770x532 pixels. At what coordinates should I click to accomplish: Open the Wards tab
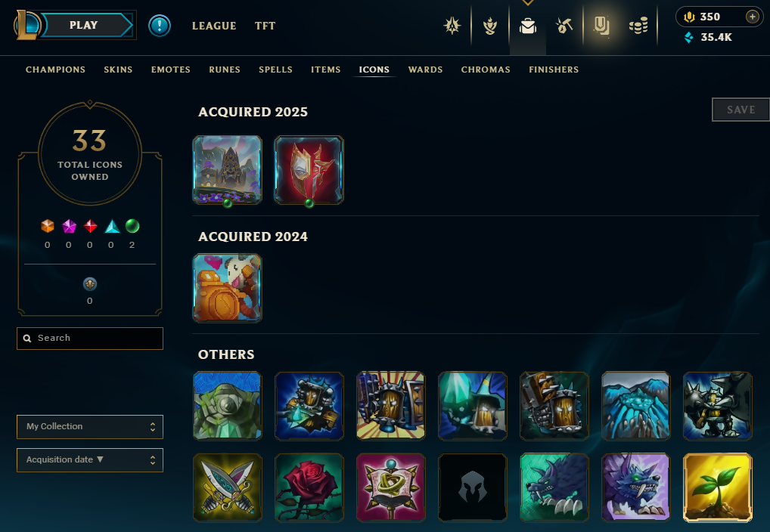click(425, 70)
